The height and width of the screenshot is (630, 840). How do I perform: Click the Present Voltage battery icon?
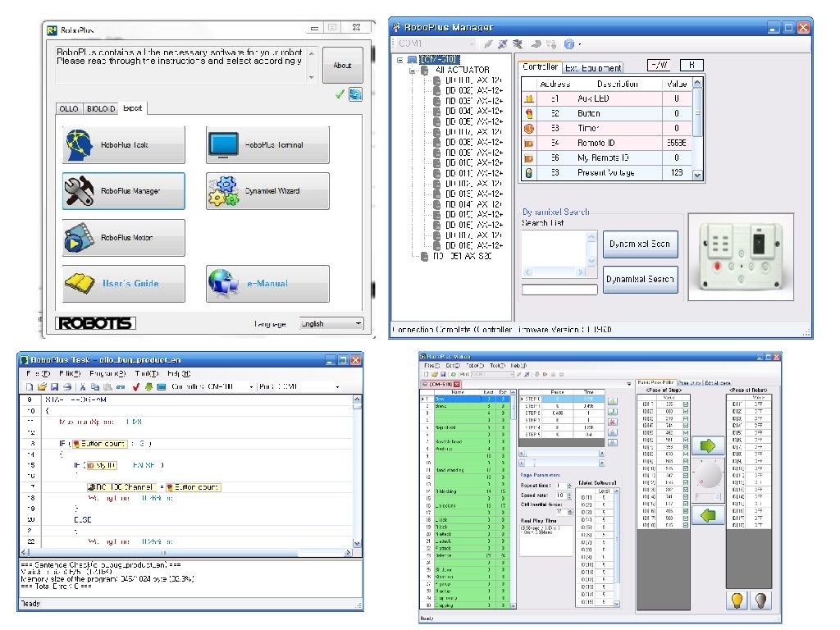click(529, 173)
